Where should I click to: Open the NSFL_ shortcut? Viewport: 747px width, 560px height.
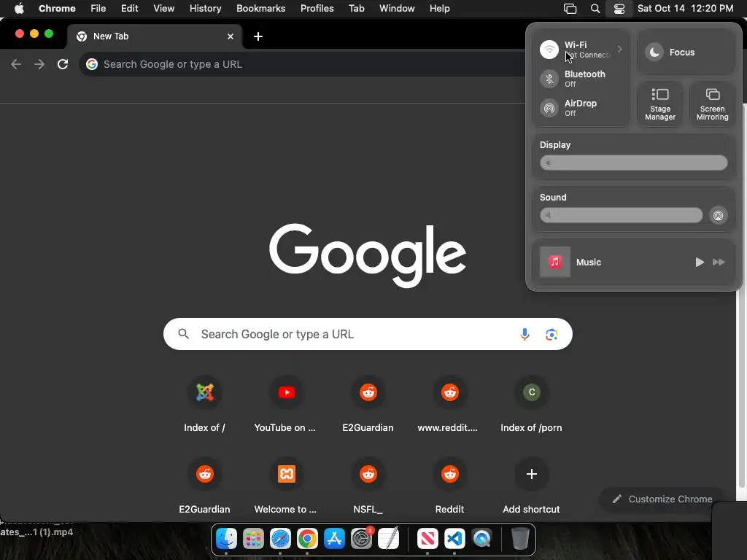[368, 486]
